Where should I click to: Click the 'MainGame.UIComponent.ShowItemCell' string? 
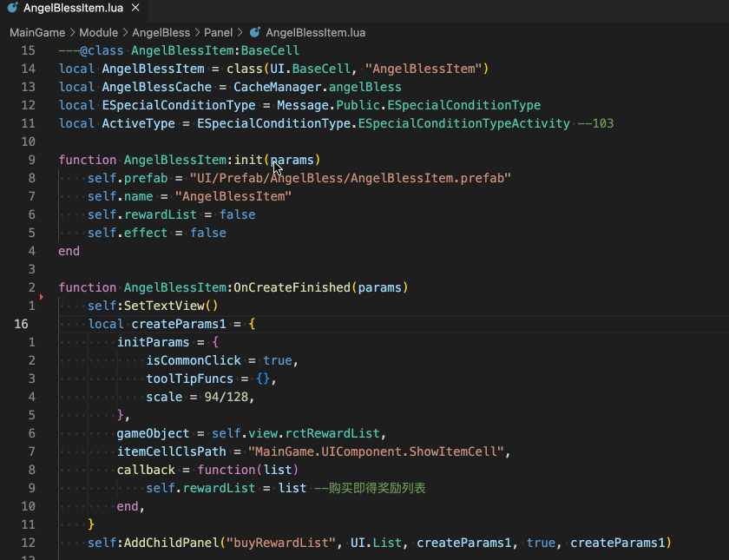(376, 451)
